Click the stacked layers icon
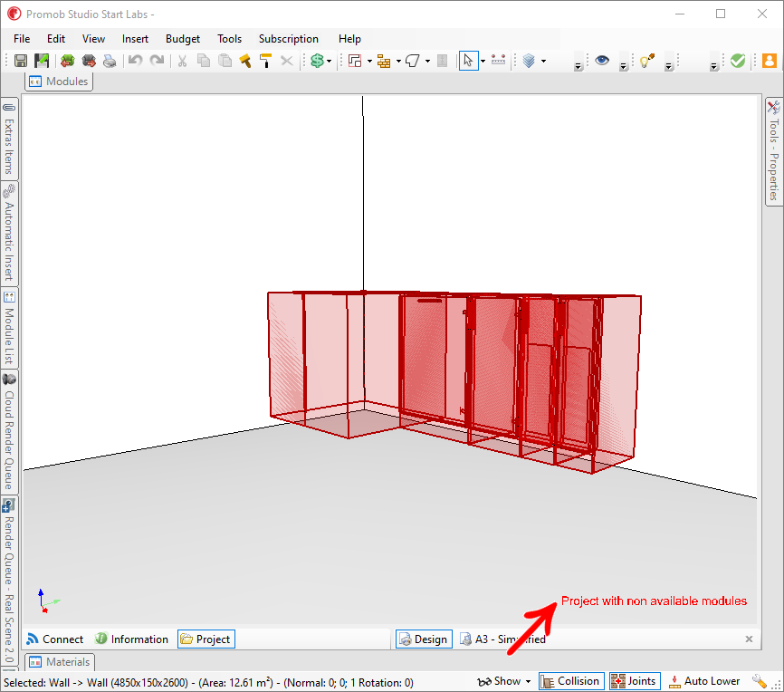Image resolution: width=784 pixels, height=692 pixels. click(x=529, y=61)
